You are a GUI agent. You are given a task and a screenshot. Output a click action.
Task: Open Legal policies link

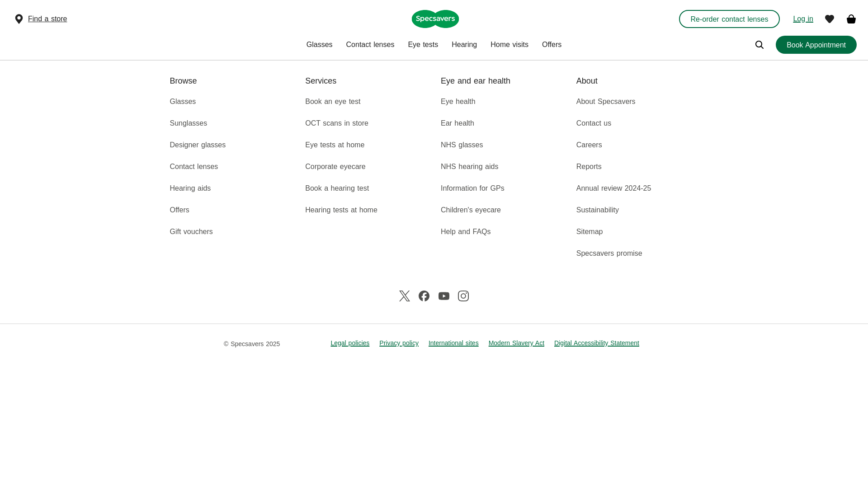point(349,343)
